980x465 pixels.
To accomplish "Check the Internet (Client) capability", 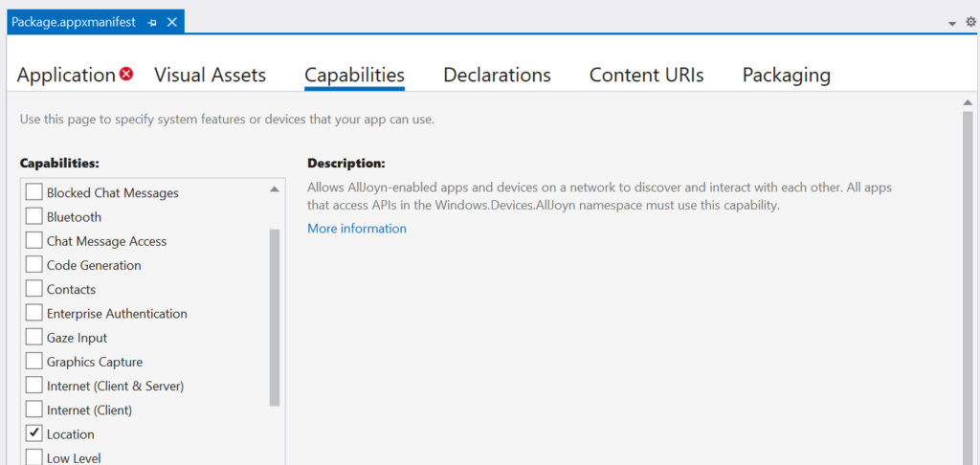I will [33, 410].
